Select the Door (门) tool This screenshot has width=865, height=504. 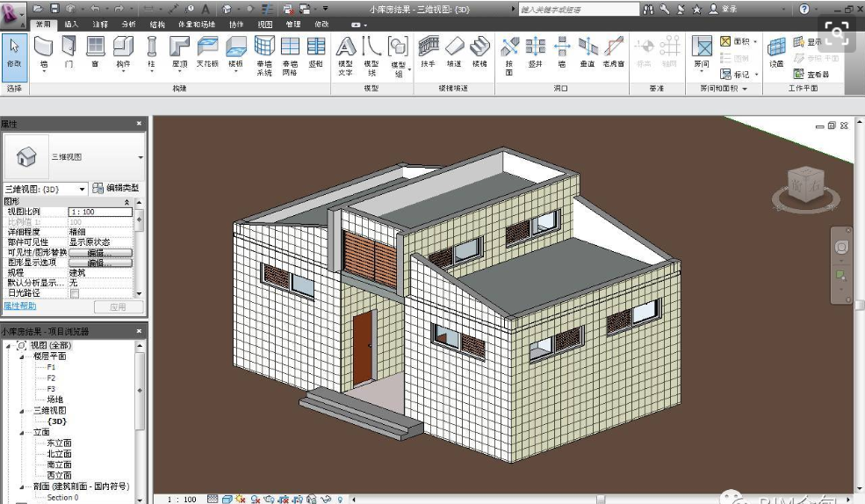(68, 53)
